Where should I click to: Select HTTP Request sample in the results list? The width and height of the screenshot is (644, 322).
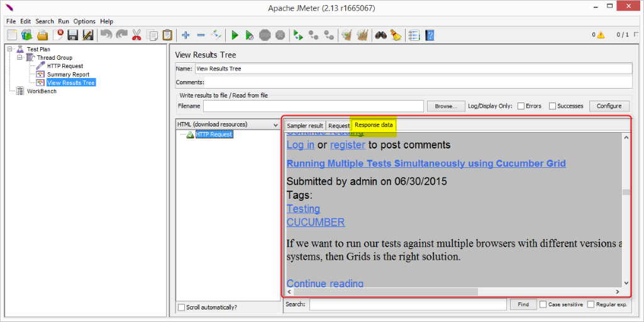[214, 135]
